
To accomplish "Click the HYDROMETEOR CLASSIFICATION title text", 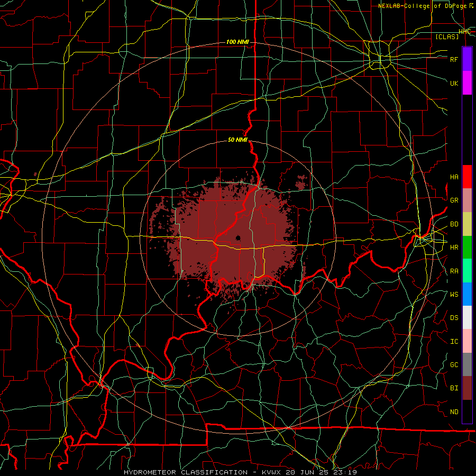I will 186,472.
